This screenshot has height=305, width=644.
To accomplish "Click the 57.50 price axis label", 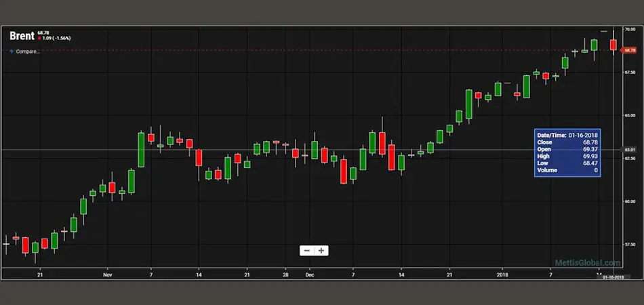I will [x=630, y=244].
